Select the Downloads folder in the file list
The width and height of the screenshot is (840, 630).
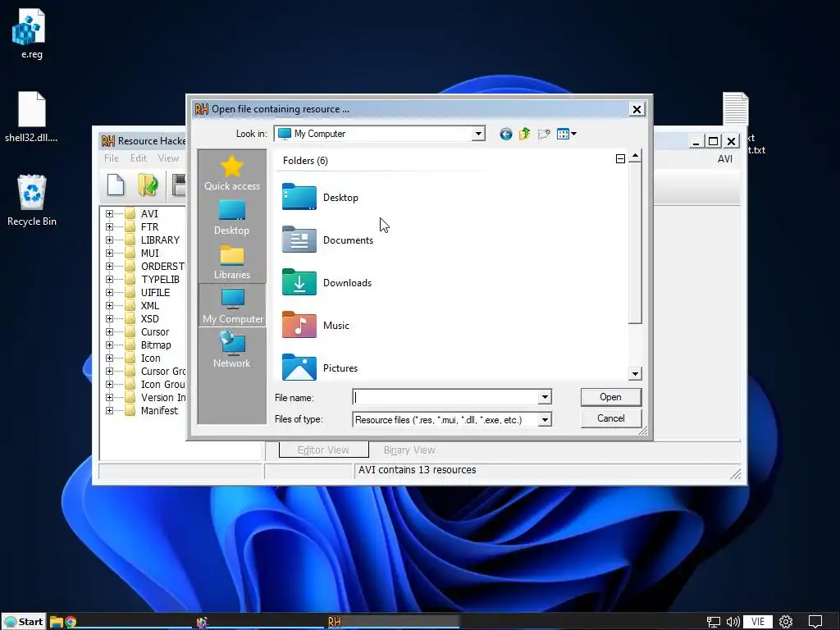(326, 283)
